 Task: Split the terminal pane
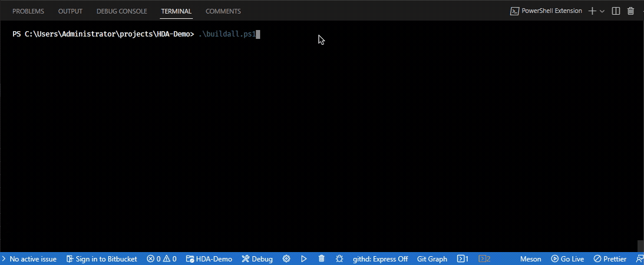coord(616,11)
